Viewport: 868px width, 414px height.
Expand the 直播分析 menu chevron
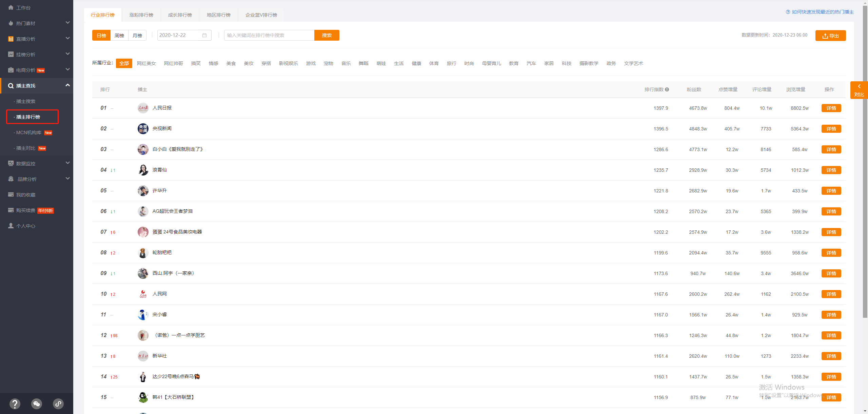[x=67, y=38]
